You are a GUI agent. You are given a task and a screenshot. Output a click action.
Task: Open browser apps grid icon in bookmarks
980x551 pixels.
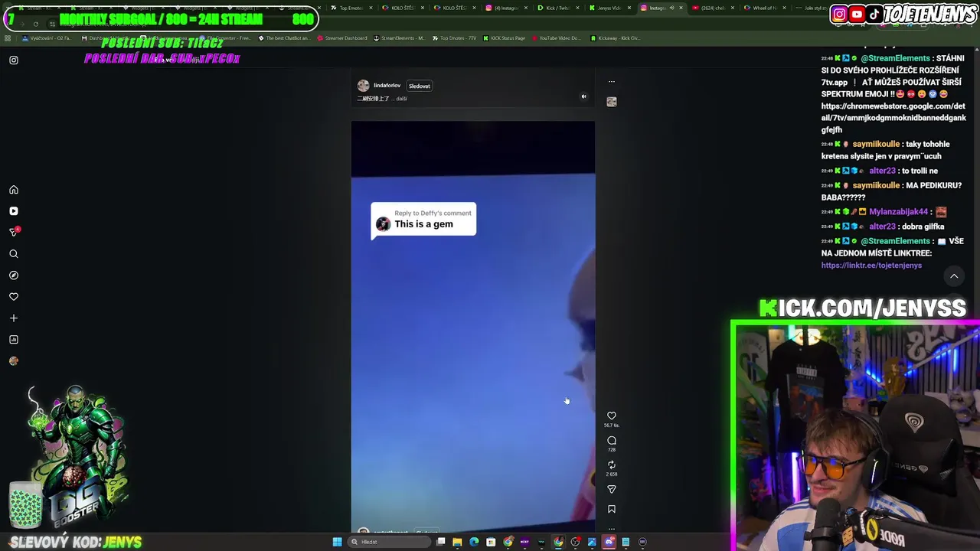click(x=8, y=38)
